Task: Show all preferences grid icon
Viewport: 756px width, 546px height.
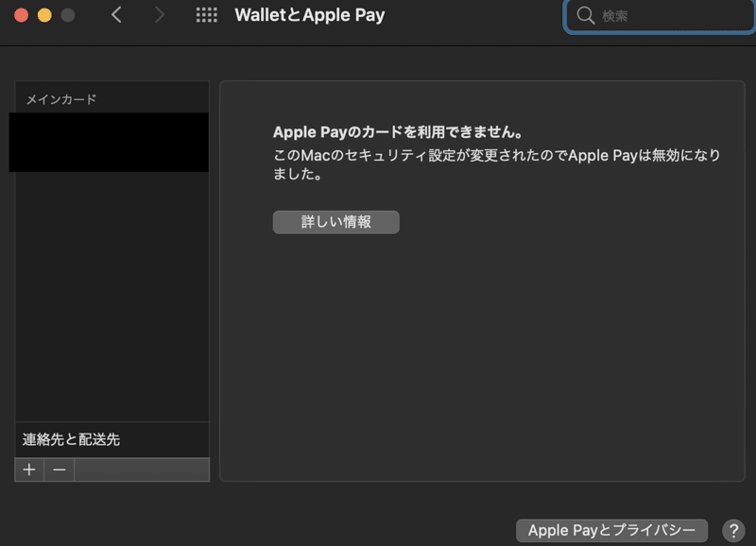Action: (206, 15)
